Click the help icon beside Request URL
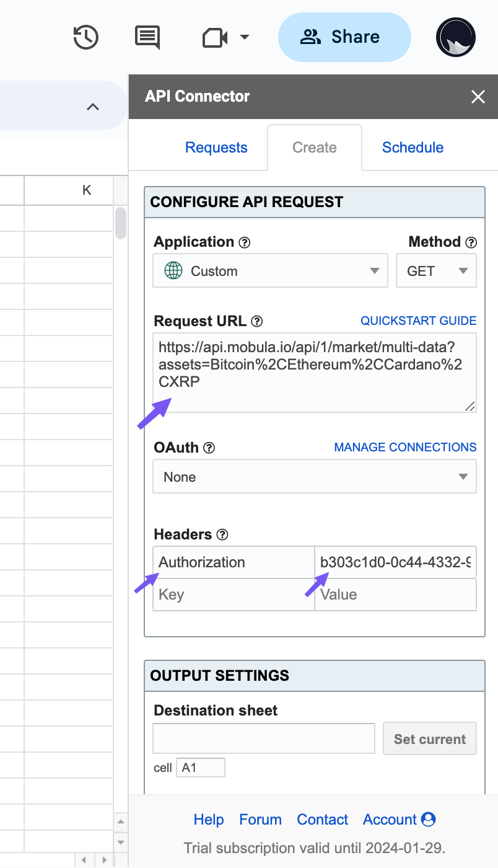498x868 pixels. [x=257, y=322]
